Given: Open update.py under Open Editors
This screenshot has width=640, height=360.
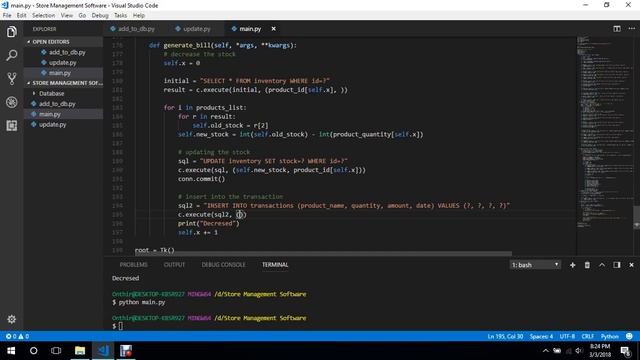Looking at the screenshot, I should (63, 62).
